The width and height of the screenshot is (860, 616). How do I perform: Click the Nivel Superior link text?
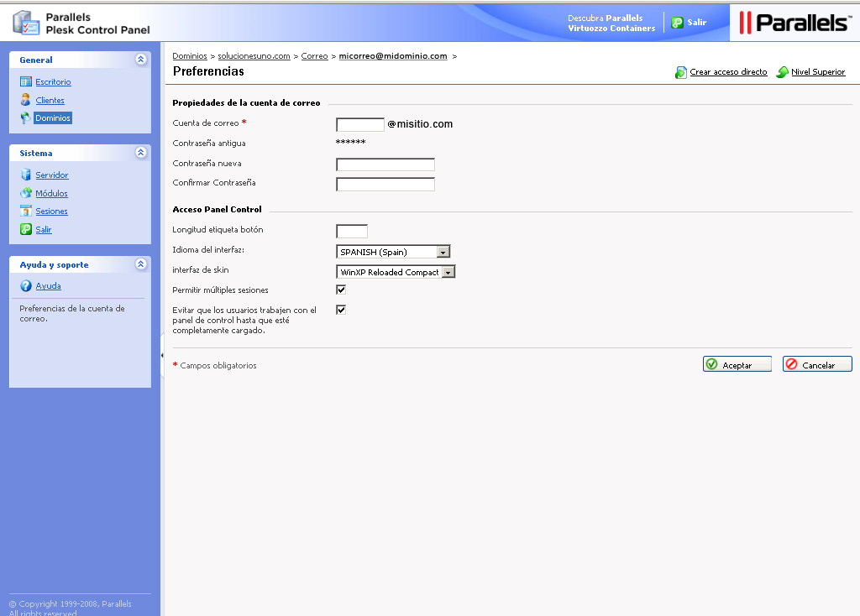(818, 72)
